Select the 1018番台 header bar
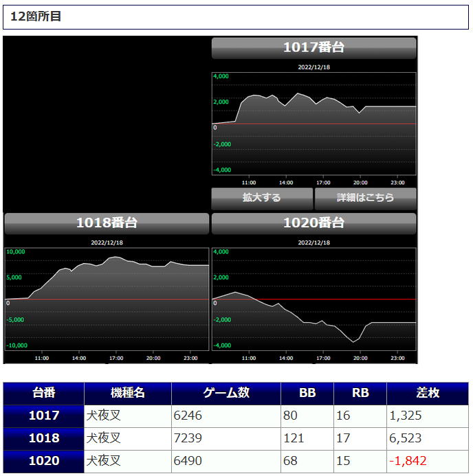 click(107, 223)
